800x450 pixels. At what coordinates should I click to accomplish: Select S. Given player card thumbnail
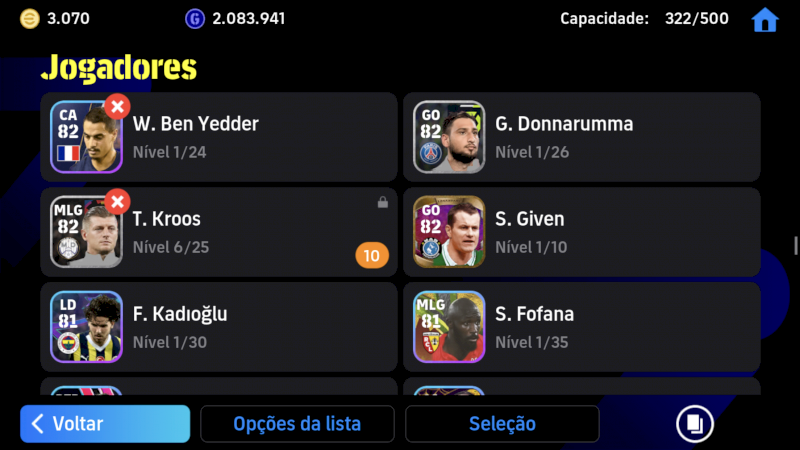pyautogui.click(x=449, y=232)
